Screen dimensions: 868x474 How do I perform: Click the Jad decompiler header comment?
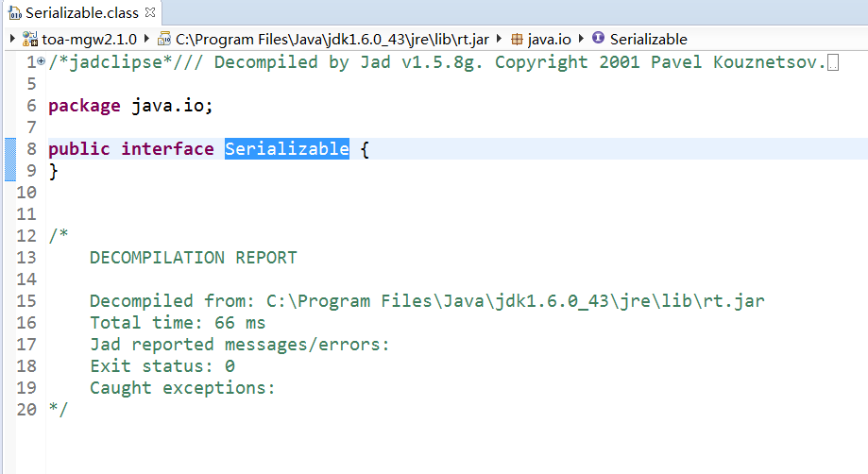tap(437, 62)
